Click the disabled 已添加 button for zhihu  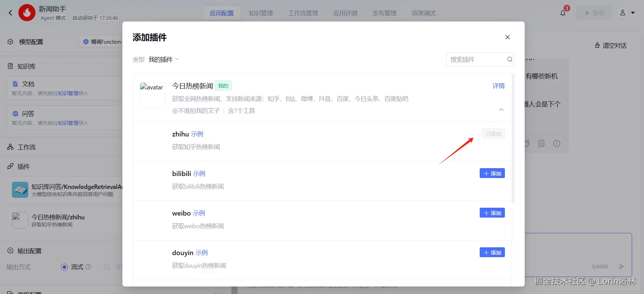point(493,134)
